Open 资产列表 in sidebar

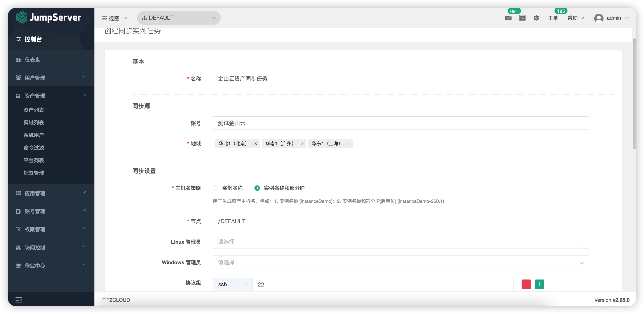33,110
